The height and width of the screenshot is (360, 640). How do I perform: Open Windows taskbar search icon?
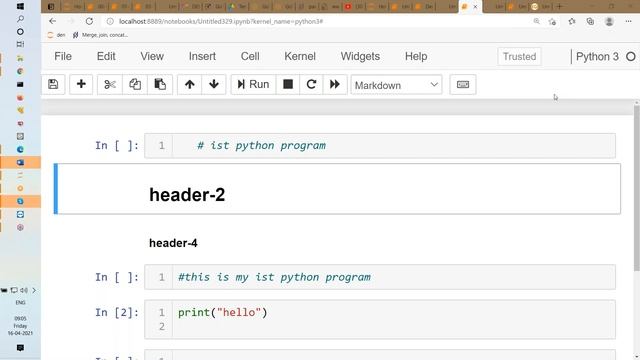(20, 19)
